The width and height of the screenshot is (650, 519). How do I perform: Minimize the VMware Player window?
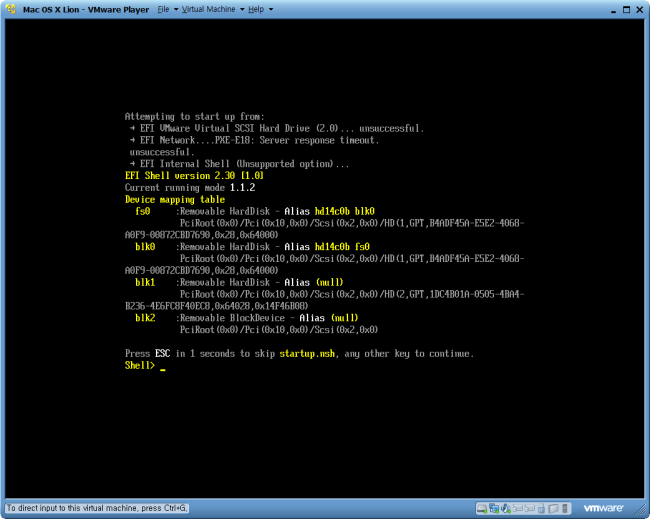pyautogui.click(x=614, y=10)
